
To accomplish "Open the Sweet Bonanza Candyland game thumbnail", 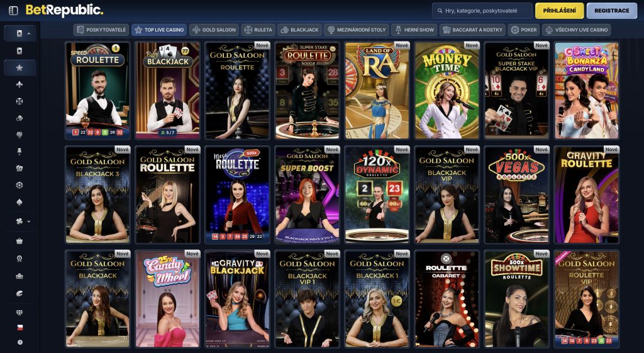I will pyautogui.click(x=586, y=91).
